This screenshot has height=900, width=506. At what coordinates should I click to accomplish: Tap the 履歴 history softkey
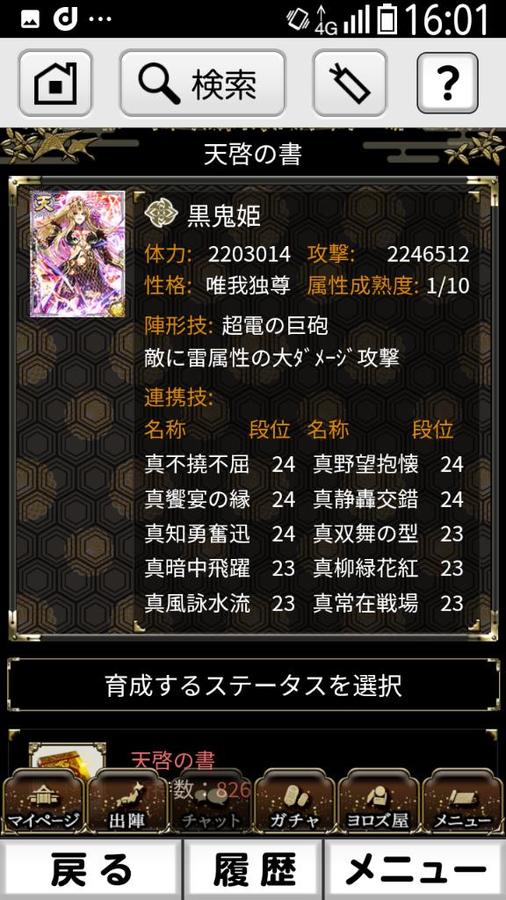253,870
